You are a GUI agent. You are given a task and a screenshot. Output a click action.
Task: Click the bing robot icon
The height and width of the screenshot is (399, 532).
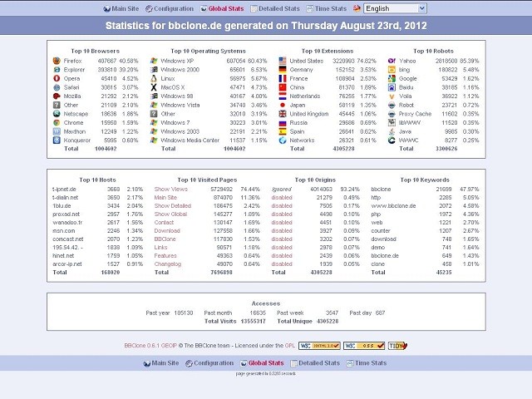(x=392, y=70)
